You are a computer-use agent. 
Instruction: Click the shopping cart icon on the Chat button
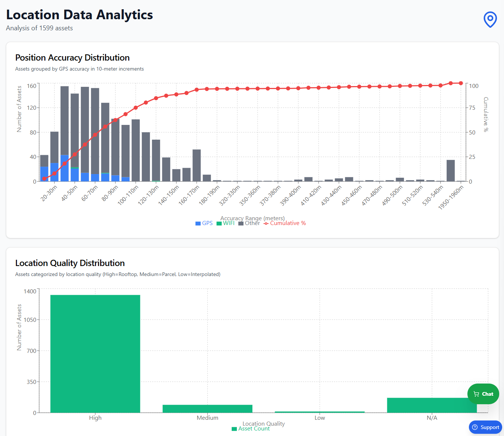[477, 394]
